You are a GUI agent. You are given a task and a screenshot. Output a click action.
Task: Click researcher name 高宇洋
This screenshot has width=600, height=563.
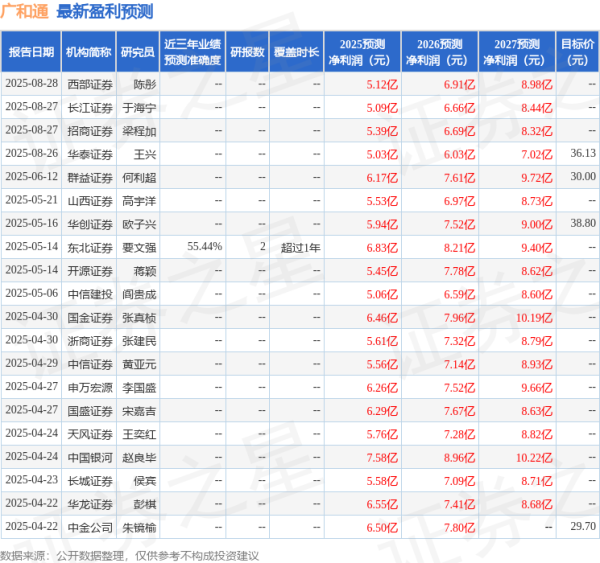point(139,201)
